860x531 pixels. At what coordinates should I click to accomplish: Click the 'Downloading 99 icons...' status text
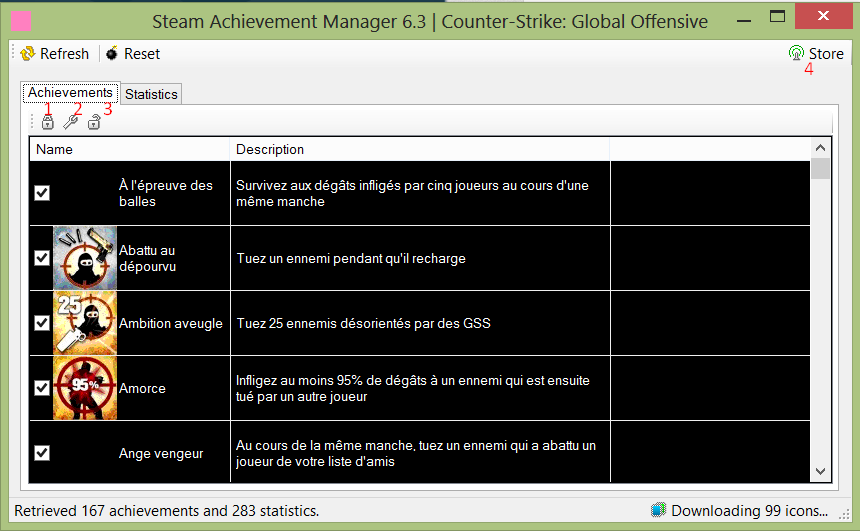(749, 511)
